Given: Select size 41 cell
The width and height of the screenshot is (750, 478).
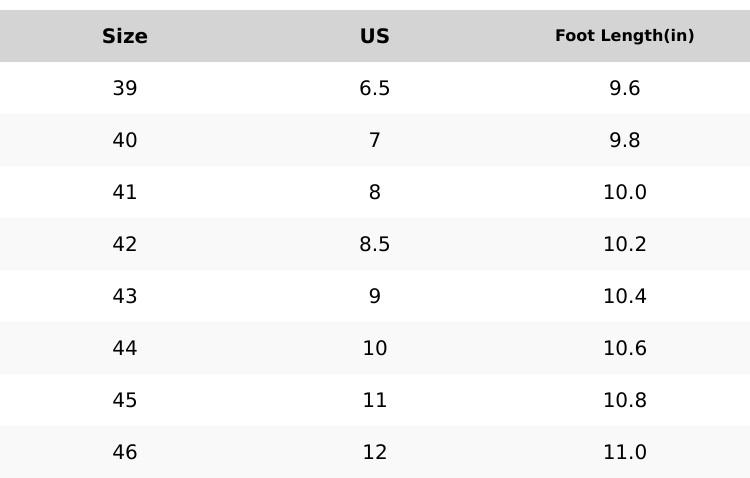Looking at the screenshot, I should click(x=125, y=192).
